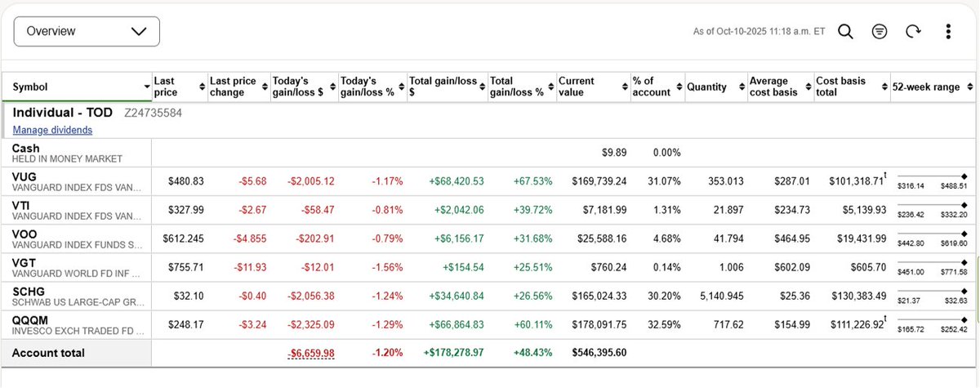Click SCHG quantity 5,140.945
The width and height of the screenshot is (980, 388).
[x=721, y=296]
